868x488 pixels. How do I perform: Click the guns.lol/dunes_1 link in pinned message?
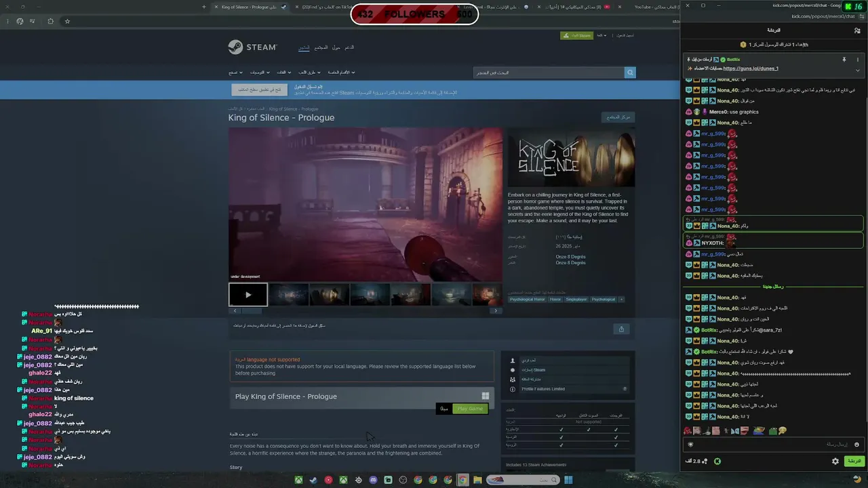[x=751, y=68]
